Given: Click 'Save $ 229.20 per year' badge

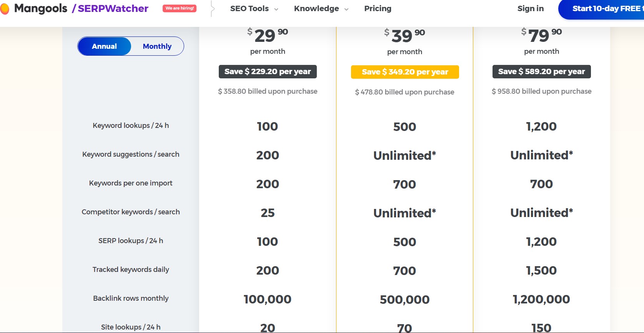Looking at the screenshot, I should coord(268,71).
